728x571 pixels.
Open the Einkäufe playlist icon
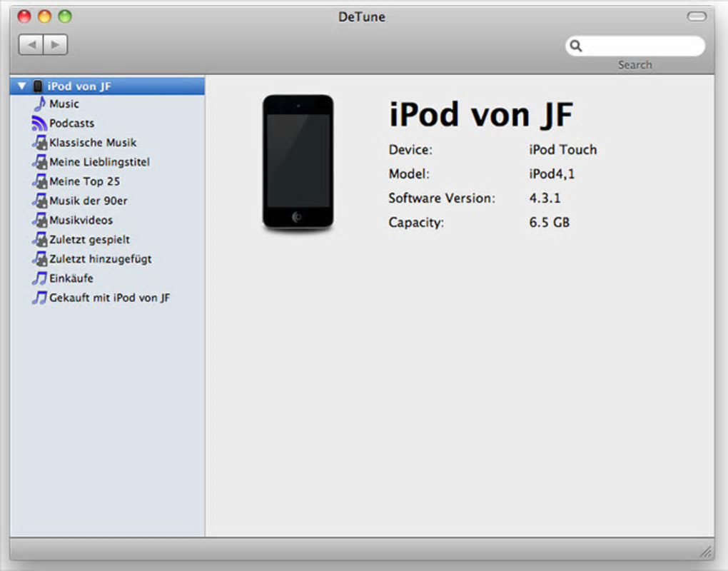click(39, 278)
